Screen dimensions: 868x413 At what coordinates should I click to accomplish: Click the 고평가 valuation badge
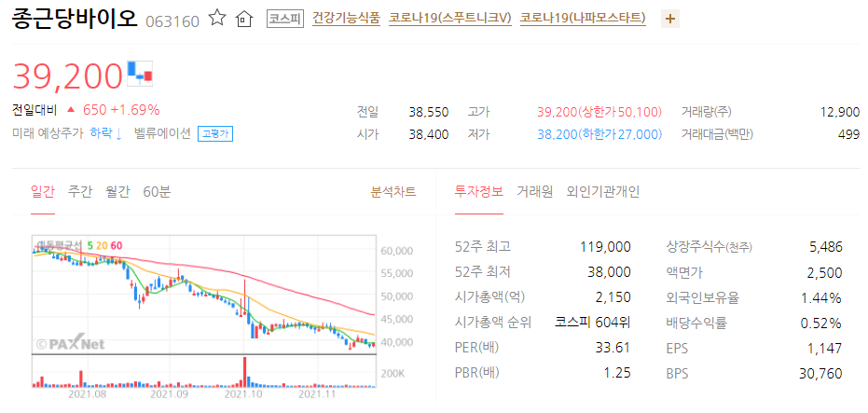tap(215, 134)
